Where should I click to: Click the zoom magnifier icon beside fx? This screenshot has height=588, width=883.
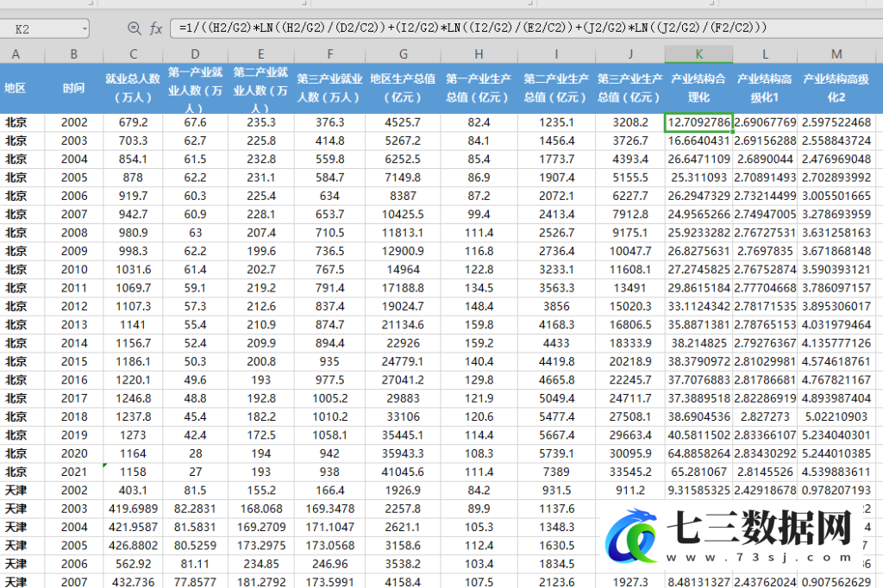[134, 28]
